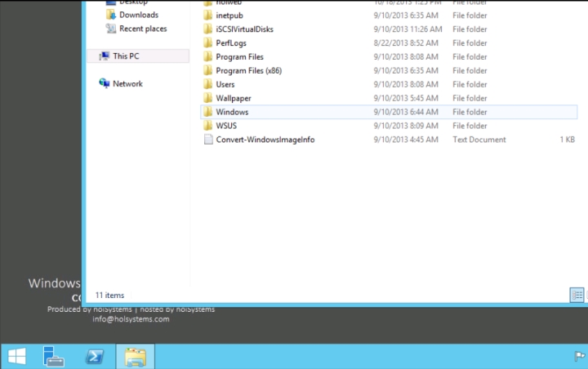Select the Convert-WindowsImageInfo text document icon
The height and width of the screenshot is (369, 588).
[x=208, y=140]
